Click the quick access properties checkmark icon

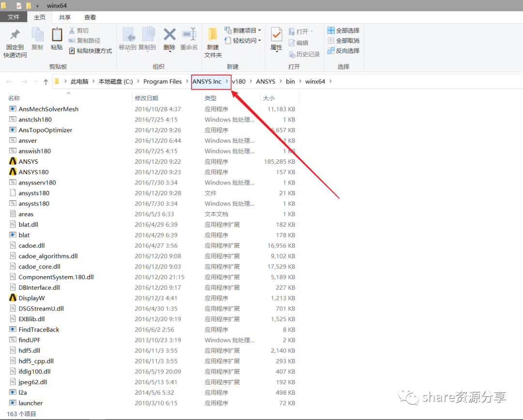point(19,6)
